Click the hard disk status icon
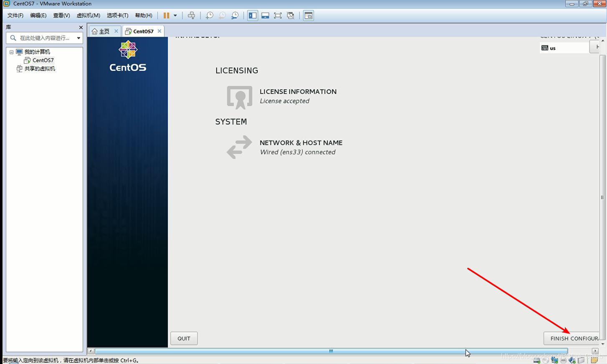This screenshot has height=364, width=607. click(x=537, y=360)
